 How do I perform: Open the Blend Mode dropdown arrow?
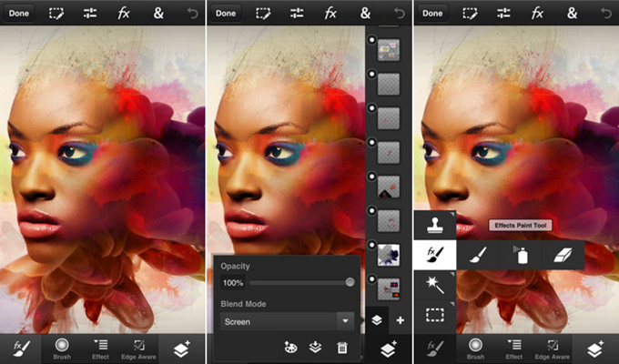pos(345,321)
